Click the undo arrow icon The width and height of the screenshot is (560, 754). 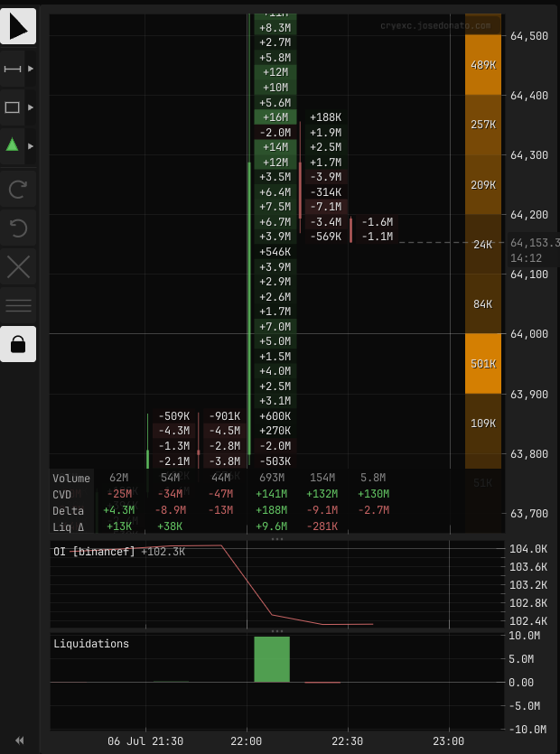(18, 228)
